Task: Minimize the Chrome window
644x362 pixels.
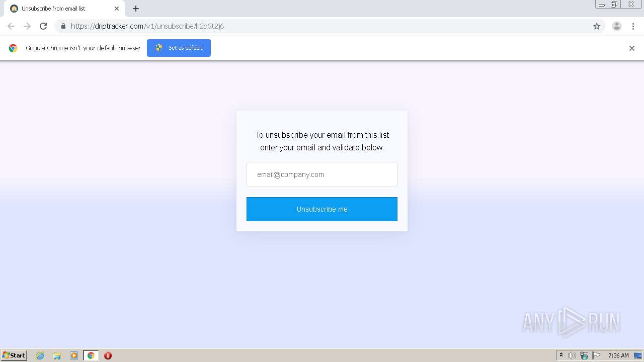Action: pyautogui.click(x=601, y=5)
